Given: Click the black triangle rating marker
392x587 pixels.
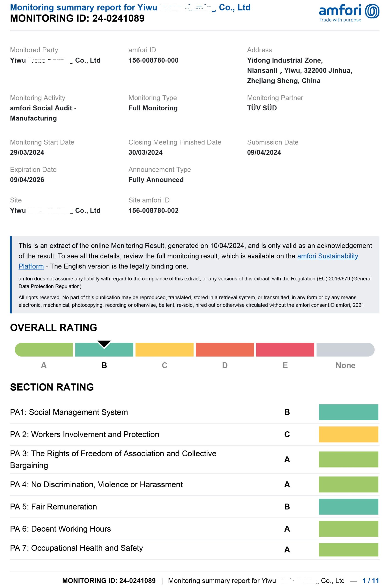Looking at the screenshot, I should tap(104, 344).
